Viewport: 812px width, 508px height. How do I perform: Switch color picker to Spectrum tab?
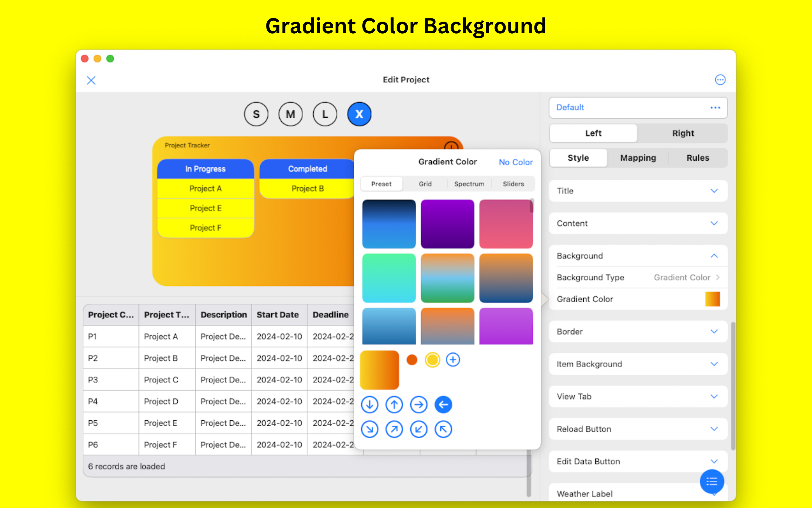(469, 184)
